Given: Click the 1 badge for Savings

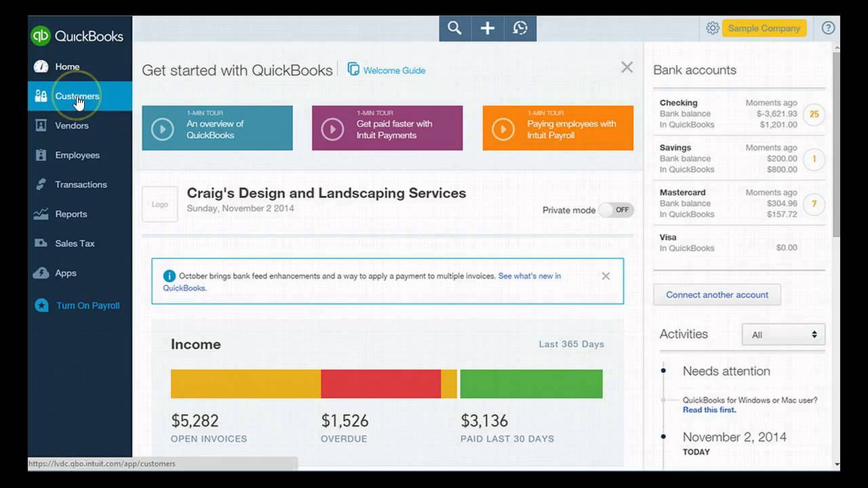Looking at the screenshot, I should [x=814, y=159].
